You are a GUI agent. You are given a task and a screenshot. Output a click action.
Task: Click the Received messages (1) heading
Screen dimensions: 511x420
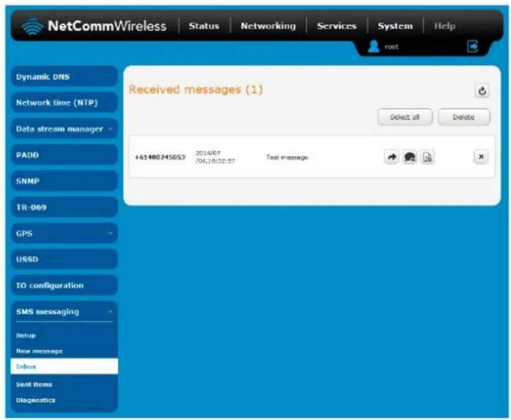point(196,89)
